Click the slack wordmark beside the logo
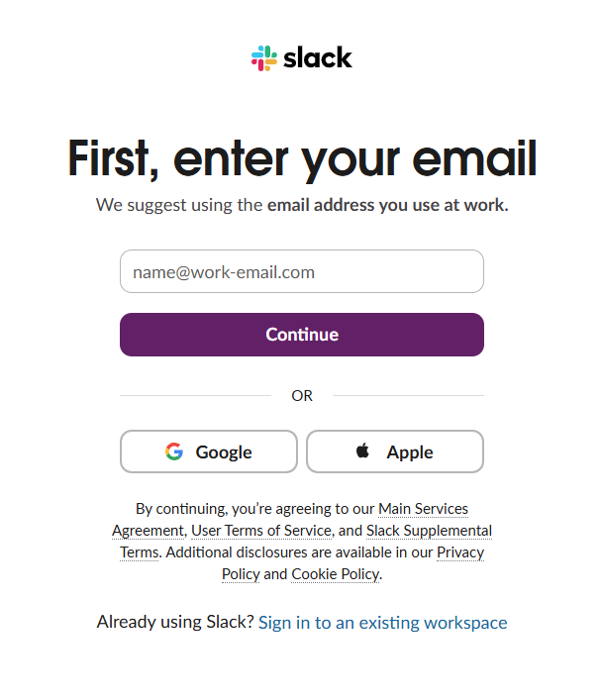The height and width of the screenshot is (700, 601). pyautogui.click(x=318, y=57)
